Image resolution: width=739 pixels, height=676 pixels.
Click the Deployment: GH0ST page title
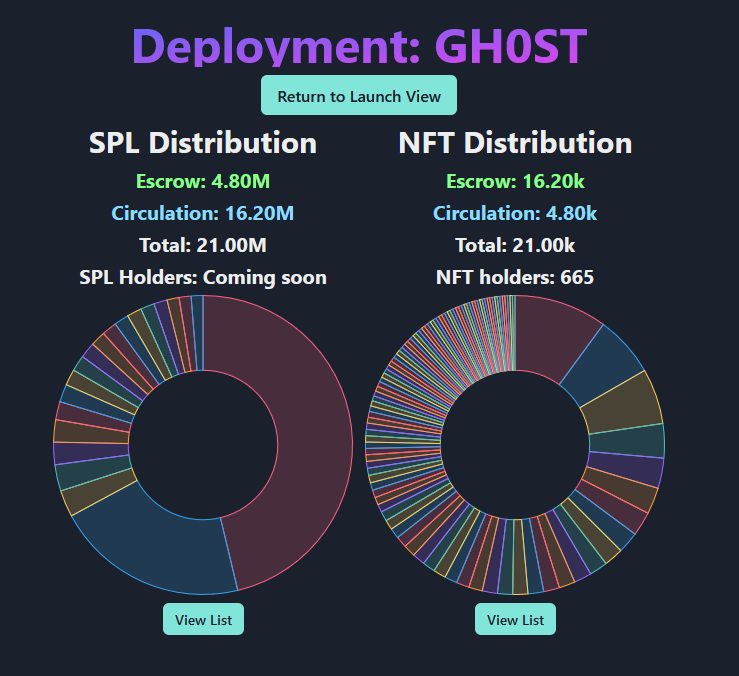[358, 46]
